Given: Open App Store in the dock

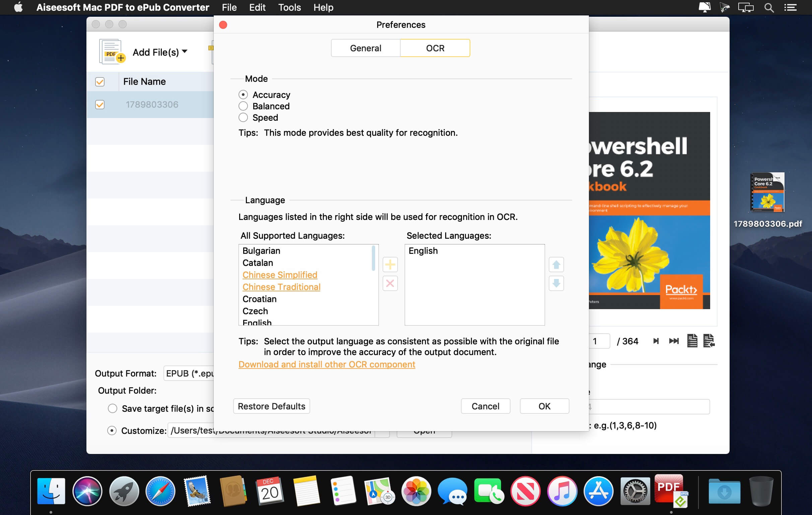Looking at the screenshot, I should tap(598, 491).
